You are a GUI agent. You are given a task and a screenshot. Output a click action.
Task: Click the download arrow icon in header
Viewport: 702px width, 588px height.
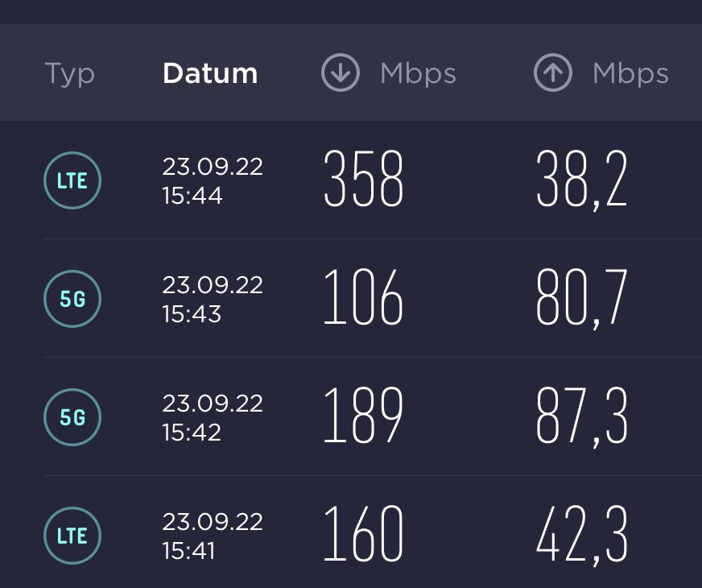pos(341,72)
